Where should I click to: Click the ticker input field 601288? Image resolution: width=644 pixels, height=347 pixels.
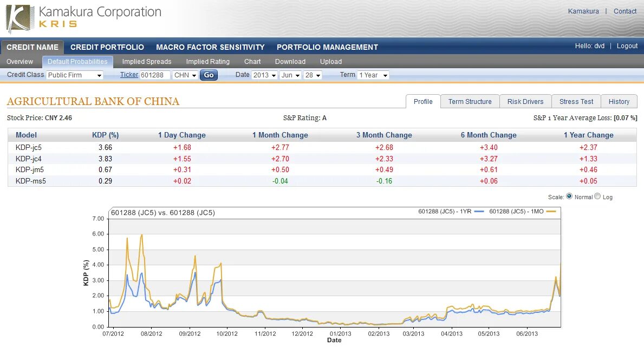pos(155,75)
